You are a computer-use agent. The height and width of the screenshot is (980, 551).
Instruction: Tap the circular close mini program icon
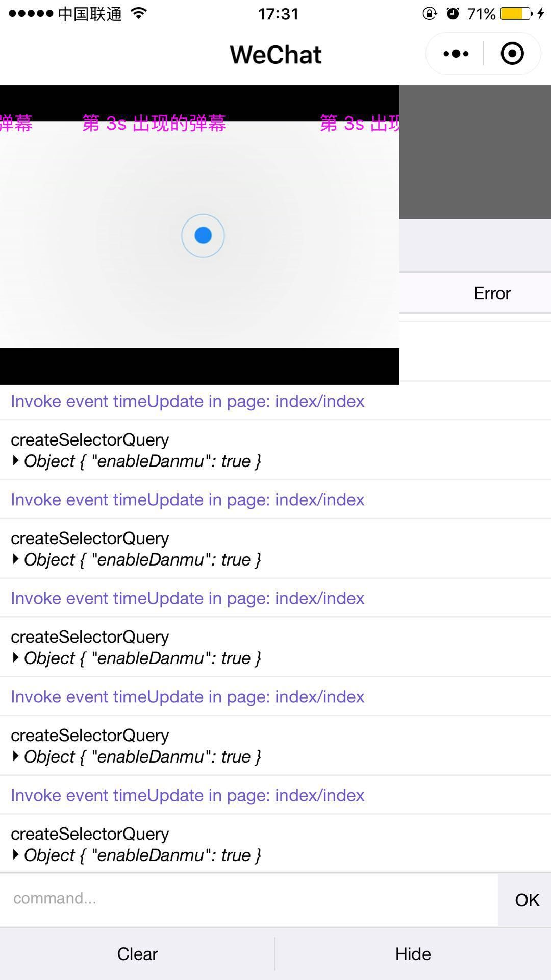[512, 54]
